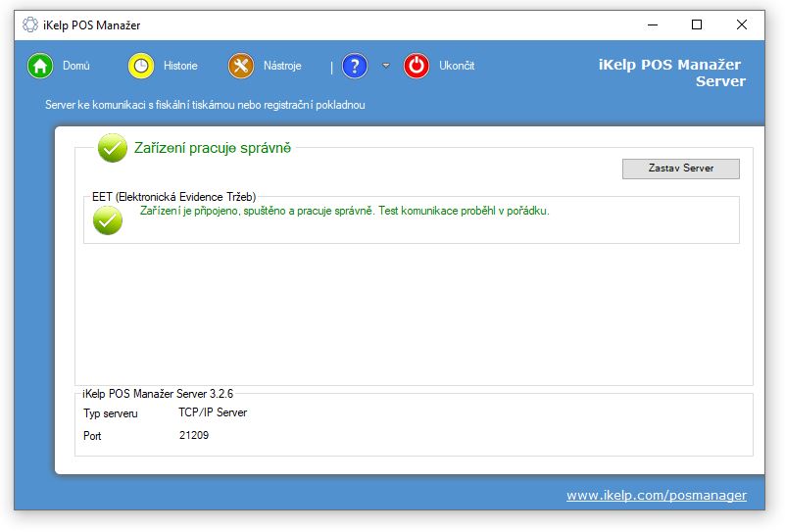Click the iKelp app icon in title bar
The image size is (785, 532).
click(x=30, y=24)
